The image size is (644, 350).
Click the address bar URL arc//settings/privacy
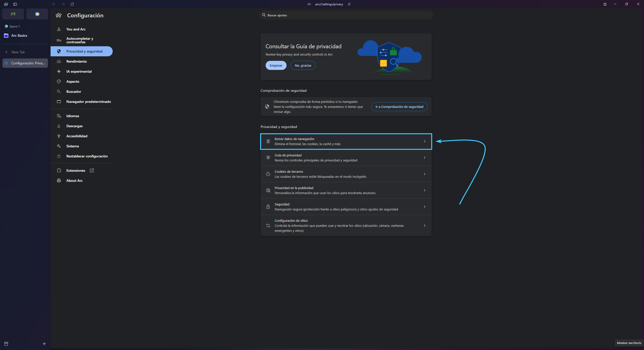[x=329, y=4]
